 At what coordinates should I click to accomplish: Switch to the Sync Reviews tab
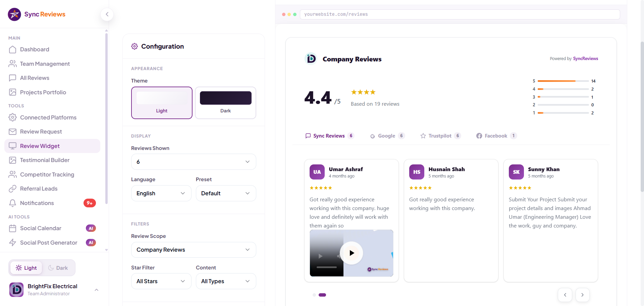pos(329,136)
